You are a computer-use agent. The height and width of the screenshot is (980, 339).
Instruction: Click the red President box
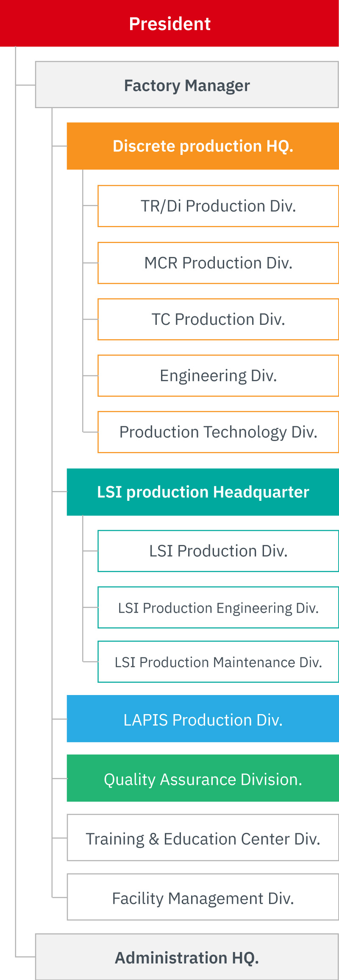click(169, 23)
